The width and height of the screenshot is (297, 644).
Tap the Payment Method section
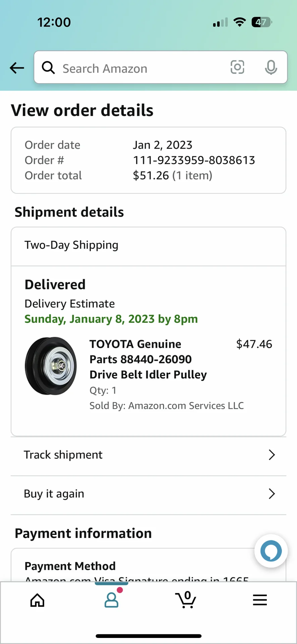pyautogui.click(x=70, y=566)
